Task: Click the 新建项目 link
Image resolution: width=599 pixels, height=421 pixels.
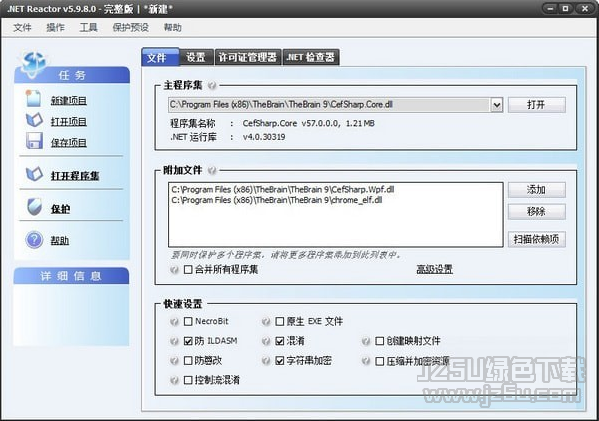Action: tap(69, 100)
